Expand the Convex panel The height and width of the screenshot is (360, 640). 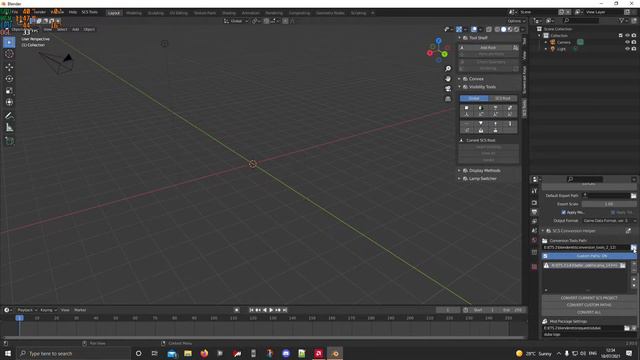[x=476, y=79]
